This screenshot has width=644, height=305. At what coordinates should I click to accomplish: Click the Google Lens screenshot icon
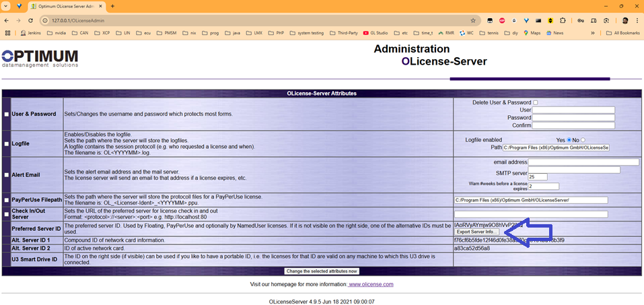click(x=606, y=20)
